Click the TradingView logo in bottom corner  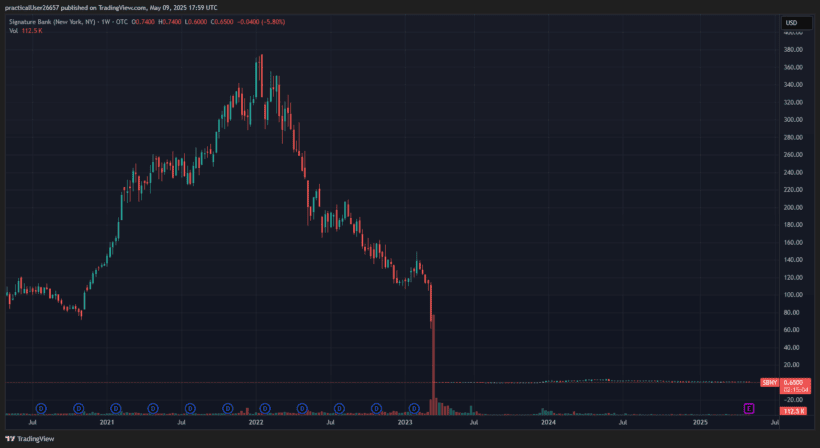coord(30,438)
